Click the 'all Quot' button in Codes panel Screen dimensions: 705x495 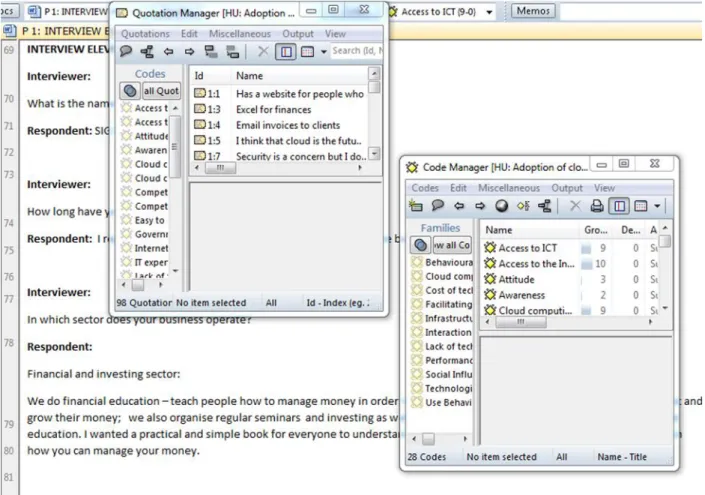[161, 91]
